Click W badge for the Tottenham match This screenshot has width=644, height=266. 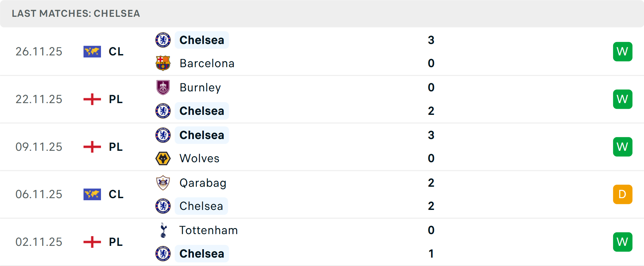[x=623, y=242]
